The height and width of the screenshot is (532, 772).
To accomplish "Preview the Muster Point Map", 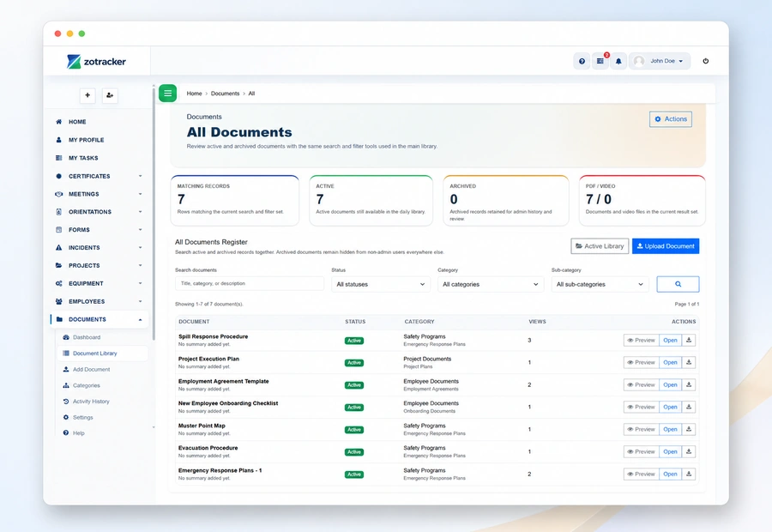I will (x=641, y=430).
